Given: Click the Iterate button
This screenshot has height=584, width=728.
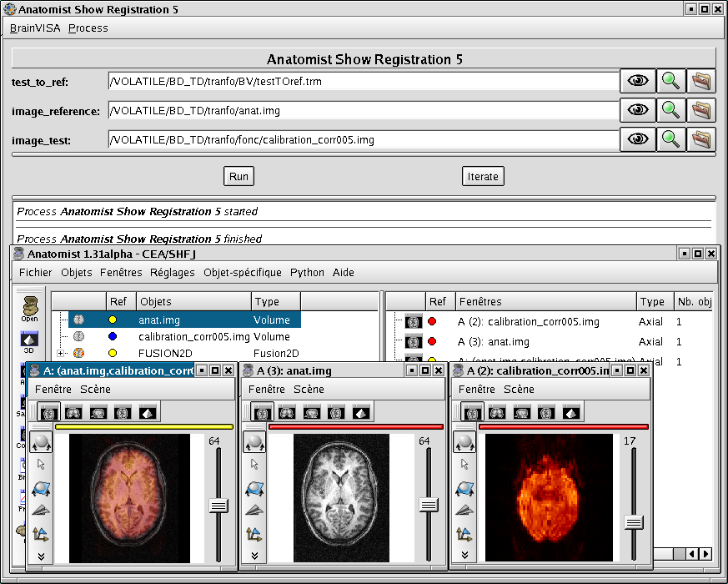Looking at the screenshot, I should point(483,176).
